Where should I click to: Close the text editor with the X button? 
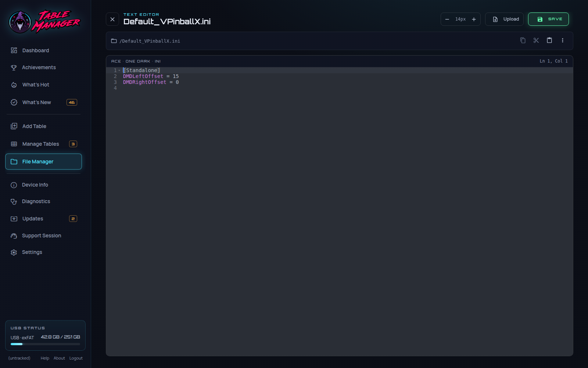[x=112, y=19]
